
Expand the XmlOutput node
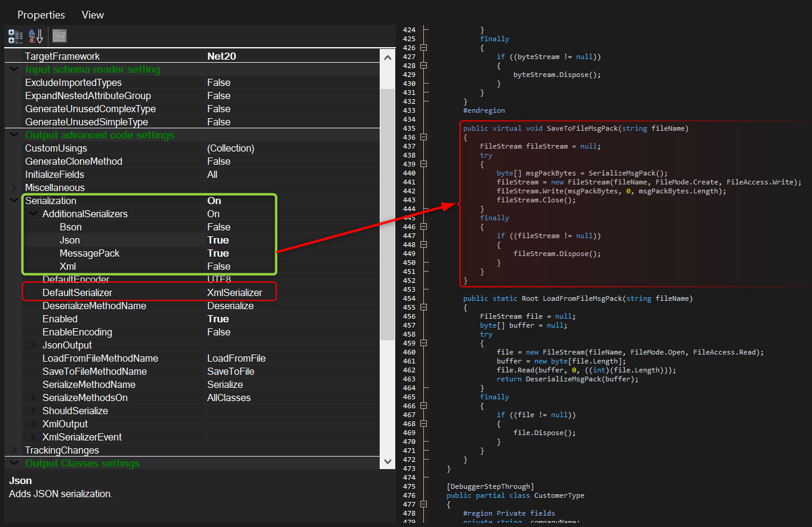coord(33,424)
